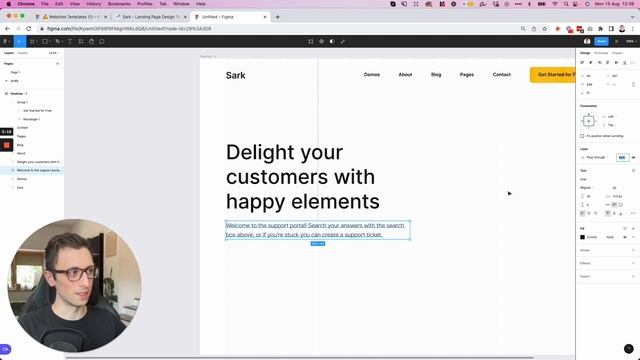Image resolution: width=640 pixels, height=360 pixels.
Task: Open a new Chrome tab
Action: 278,17
